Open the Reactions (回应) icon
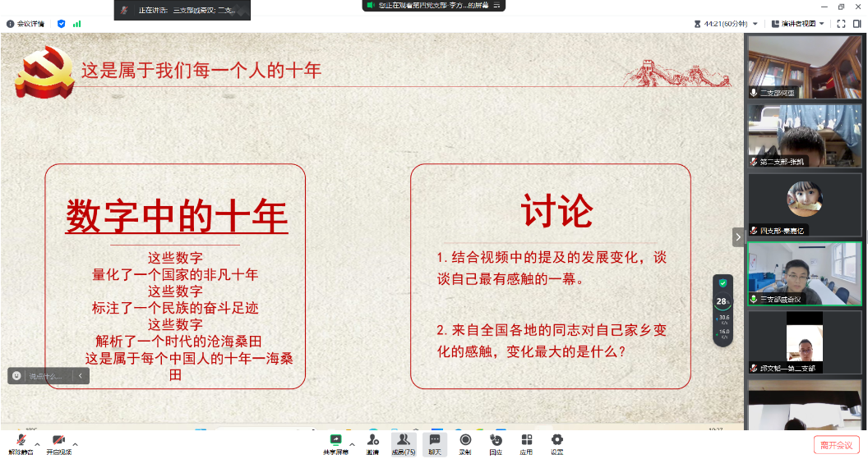The width and height of the screenshot is (868, 459). pyautogui.click(x=496, y=443)
